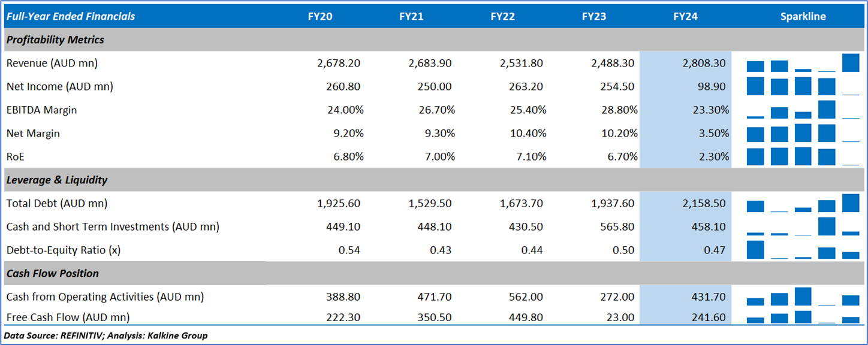
Task: Select the RoE sparkline chart
Action: 803,156
